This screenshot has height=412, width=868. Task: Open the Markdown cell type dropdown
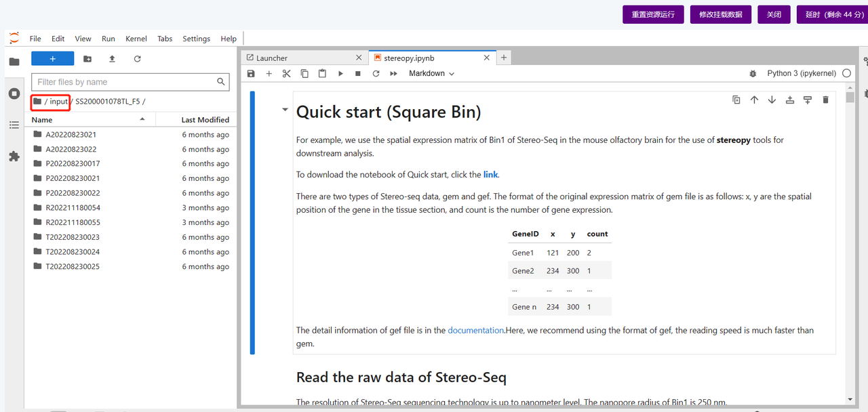click(431, 73)
